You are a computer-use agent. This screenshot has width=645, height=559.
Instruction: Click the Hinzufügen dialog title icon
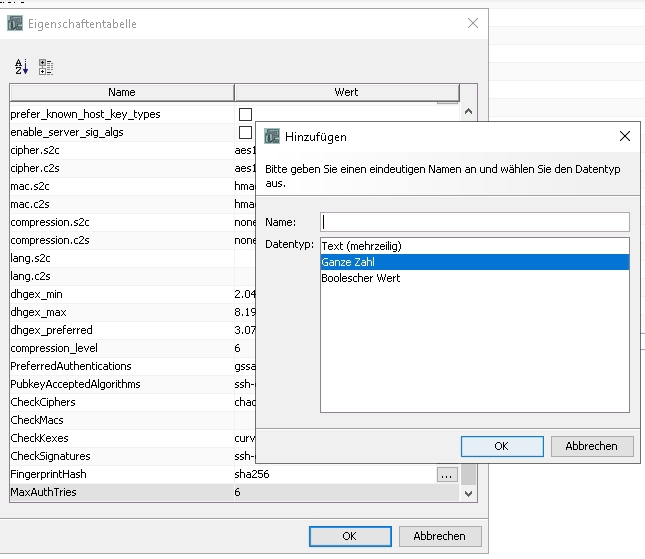pyautogui.click(x=271, y=136)
